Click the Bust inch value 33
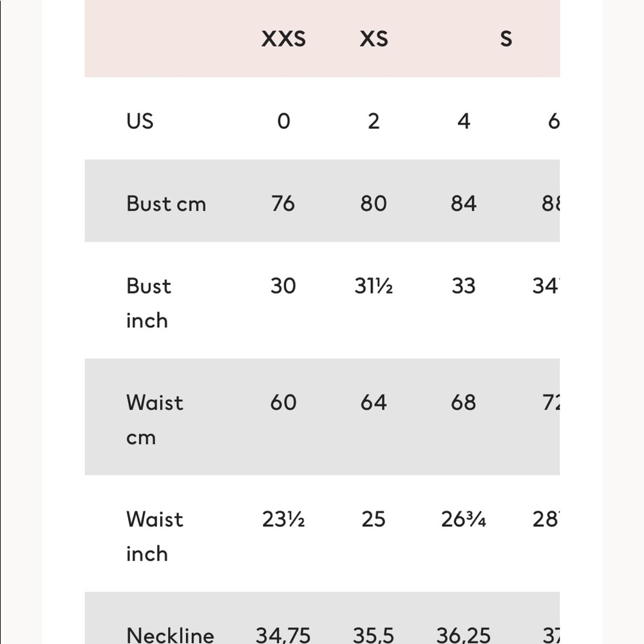The width and height of the screenshot is (644, 644). pyautogui.click(x=464, y=286)
